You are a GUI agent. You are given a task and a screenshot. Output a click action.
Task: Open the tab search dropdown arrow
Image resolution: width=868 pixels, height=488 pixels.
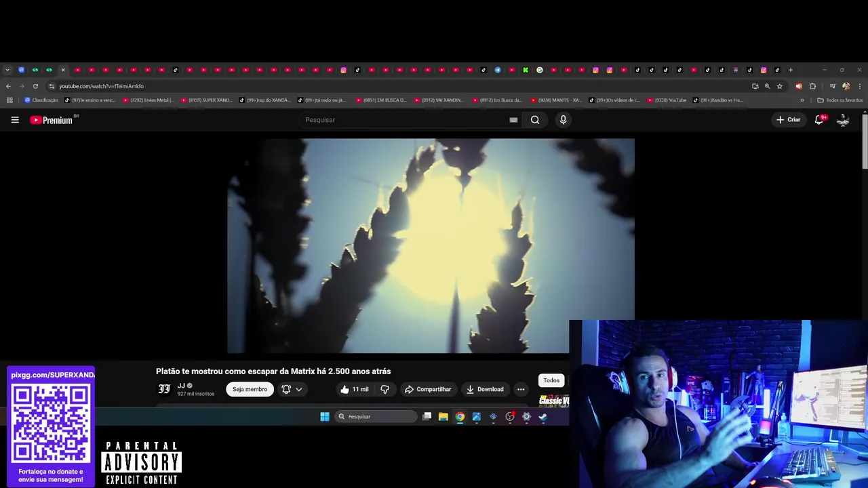pos(7,70)
